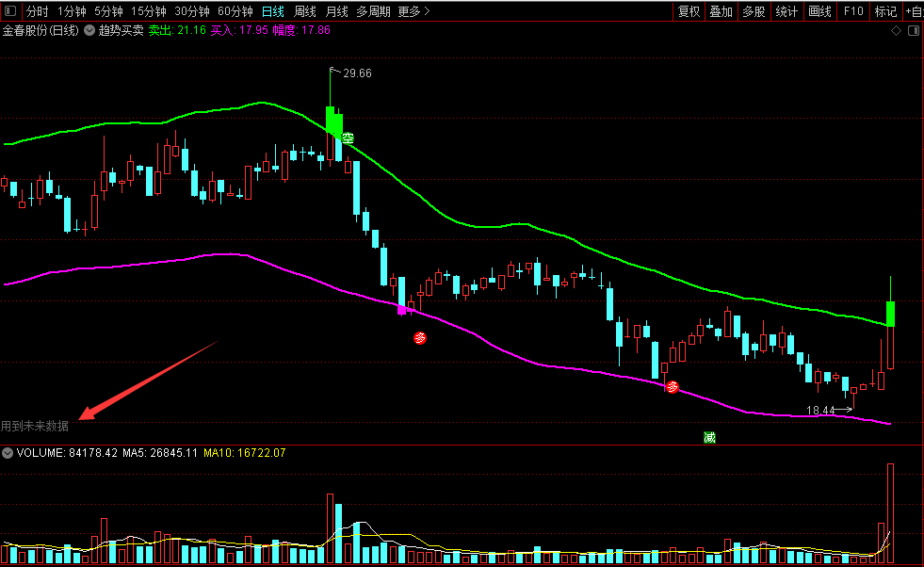
Task: Switch to 5分钟 period
Action: click(x=108, y=11)
